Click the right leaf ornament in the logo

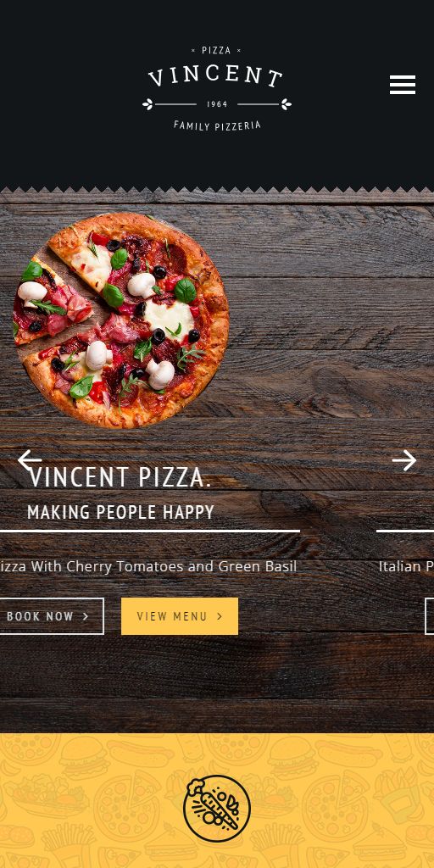287,104
